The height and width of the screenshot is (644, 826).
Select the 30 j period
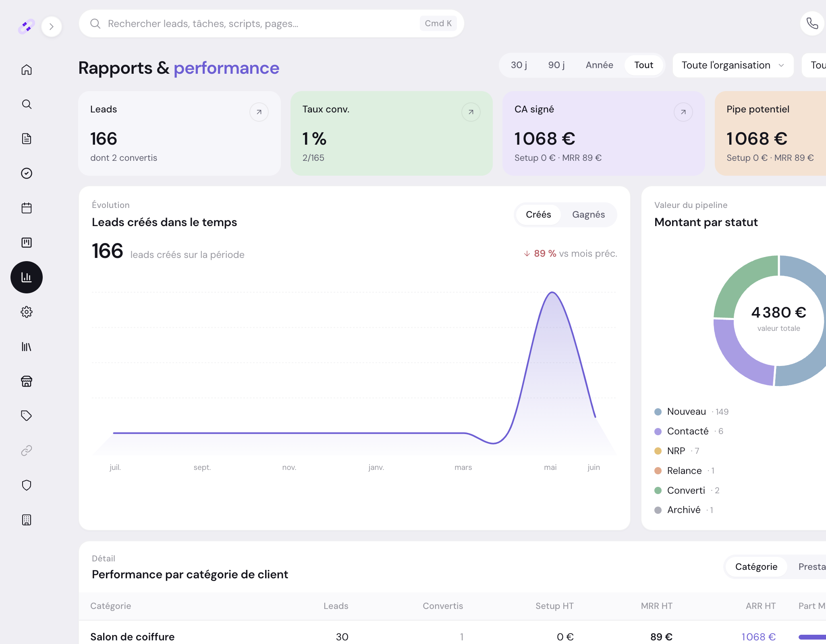[x=519, y=65]
